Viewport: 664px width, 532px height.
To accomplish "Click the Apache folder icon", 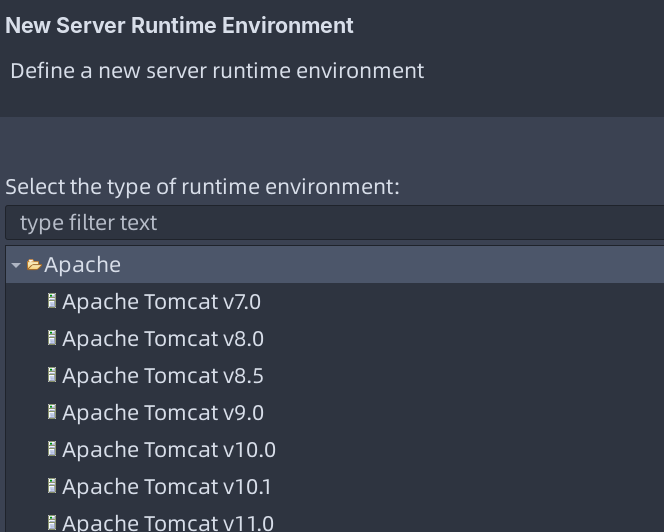I will pyautogui.click(x=34, y=265).
